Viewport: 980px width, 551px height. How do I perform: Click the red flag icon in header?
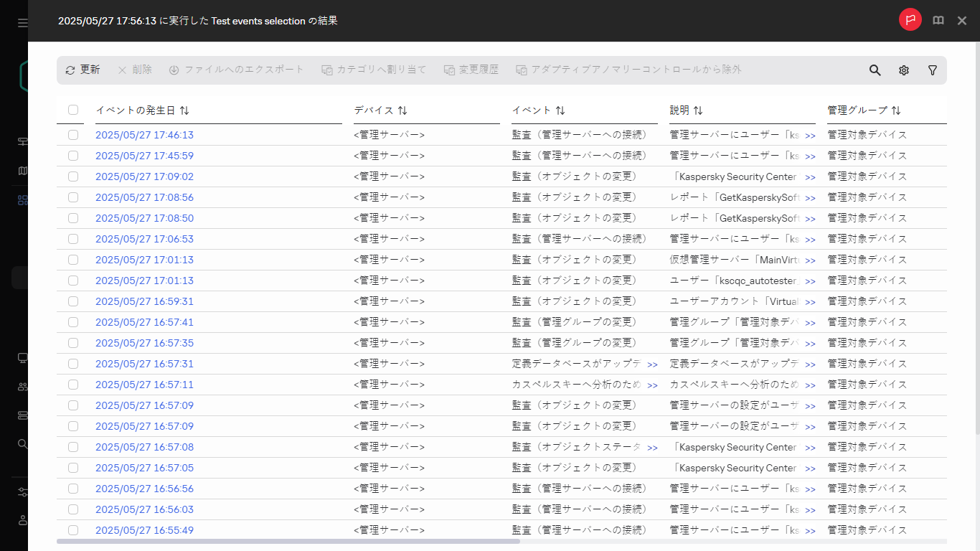[x=910, y=20]
